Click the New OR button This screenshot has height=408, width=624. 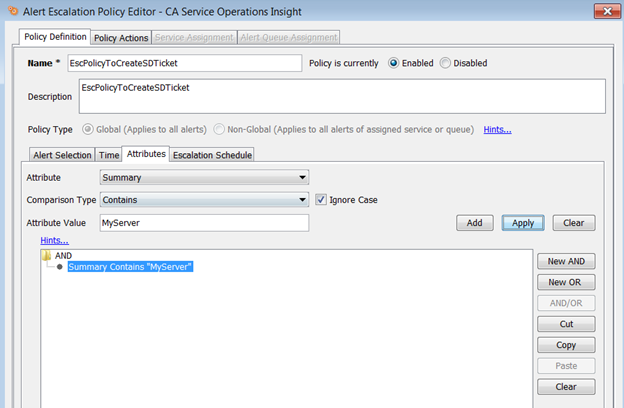[566, 282]
